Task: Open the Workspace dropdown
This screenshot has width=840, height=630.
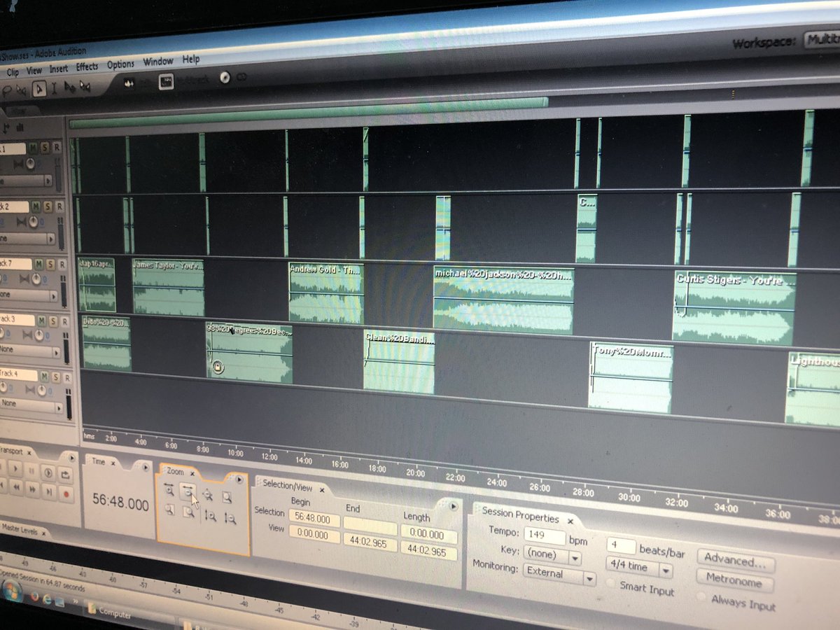Action: click(x=821, y=40)
